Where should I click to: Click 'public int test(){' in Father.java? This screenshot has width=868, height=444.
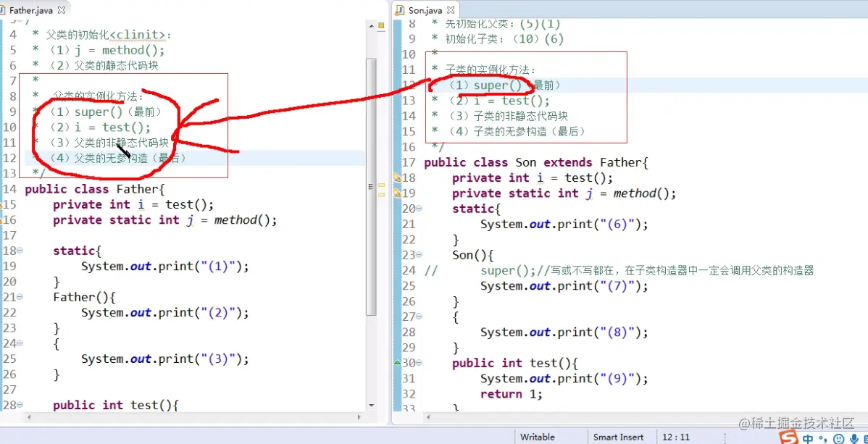click(116, 405)
